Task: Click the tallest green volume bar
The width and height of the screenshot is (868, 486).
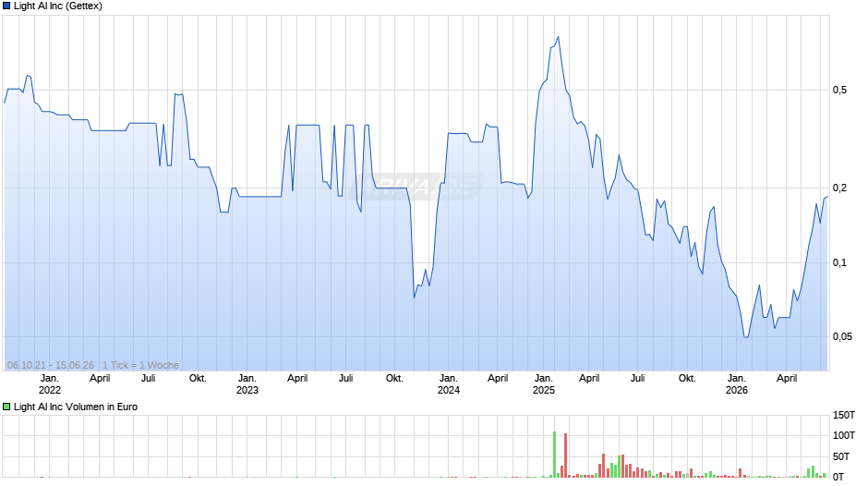Action: (x=554, y=455)
